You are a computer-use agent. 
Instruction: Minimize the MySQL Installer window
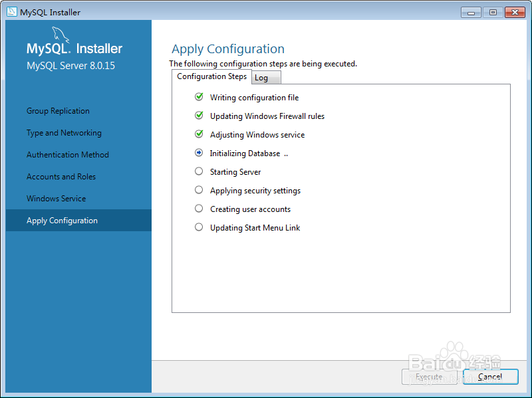click(x=471, y=13)
